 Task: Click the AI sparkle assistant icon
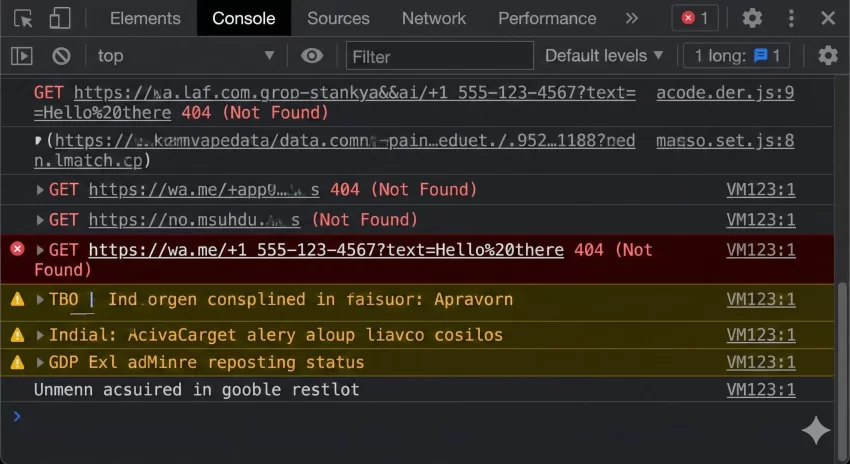[816, 430]
